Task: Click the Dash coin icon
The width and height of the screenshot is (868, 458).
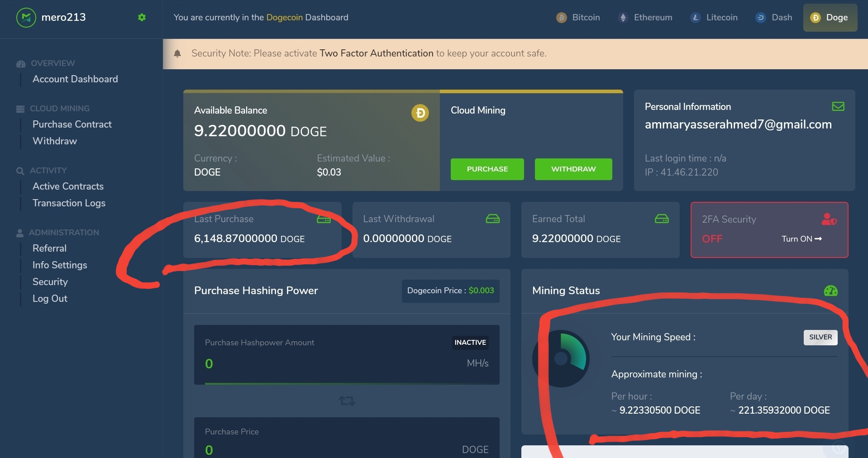Action: pyautogui.click(x=761, y=18)
